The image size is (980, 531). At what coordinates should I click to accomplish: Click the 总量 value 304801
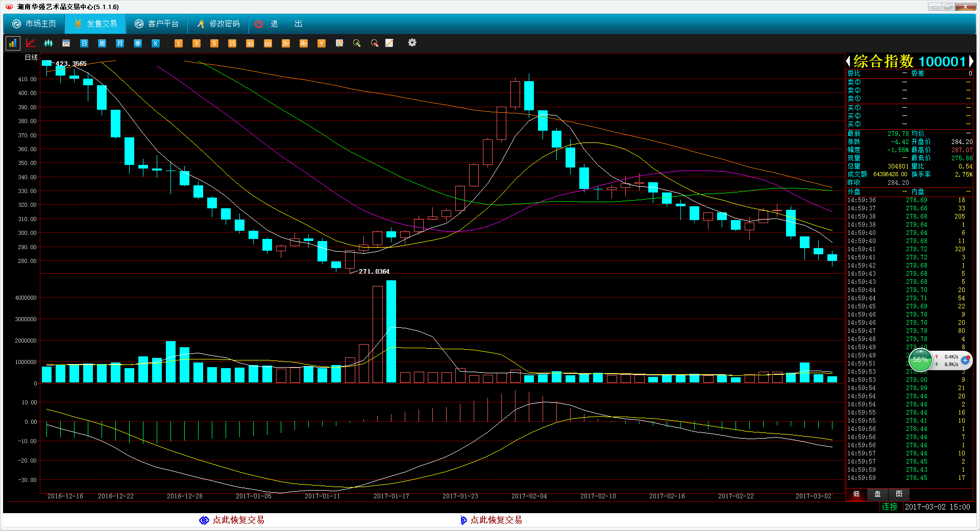tap(898, 166)
